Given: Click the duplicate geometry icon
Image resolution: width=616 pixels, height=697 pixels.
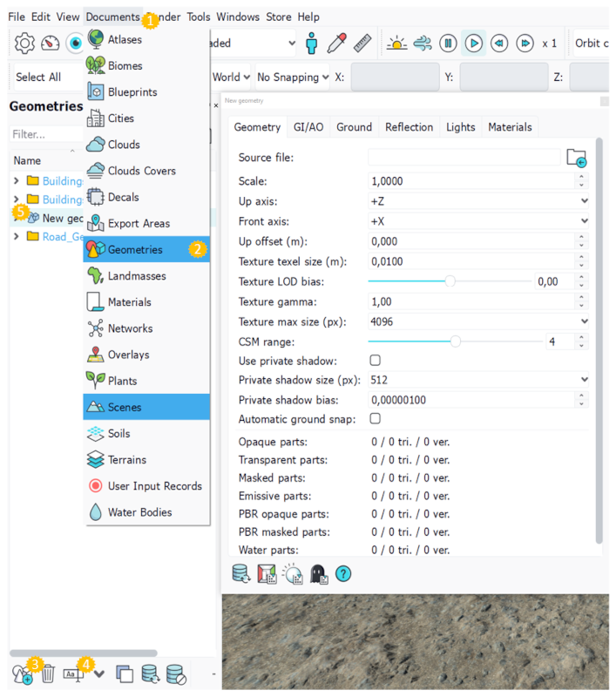Looking at the screenshot, I should coord(125,673).
